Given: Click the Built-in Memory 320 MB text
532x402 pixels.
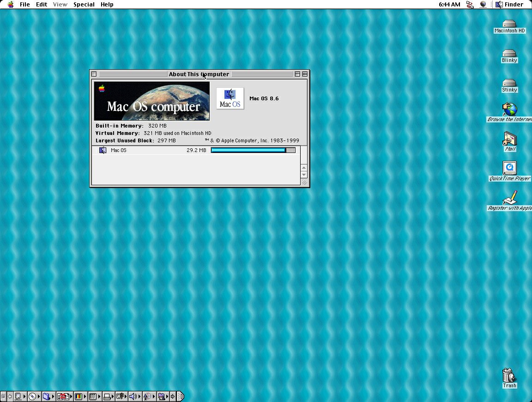Looking at the screenshot, I should click(x=131, y=126).
